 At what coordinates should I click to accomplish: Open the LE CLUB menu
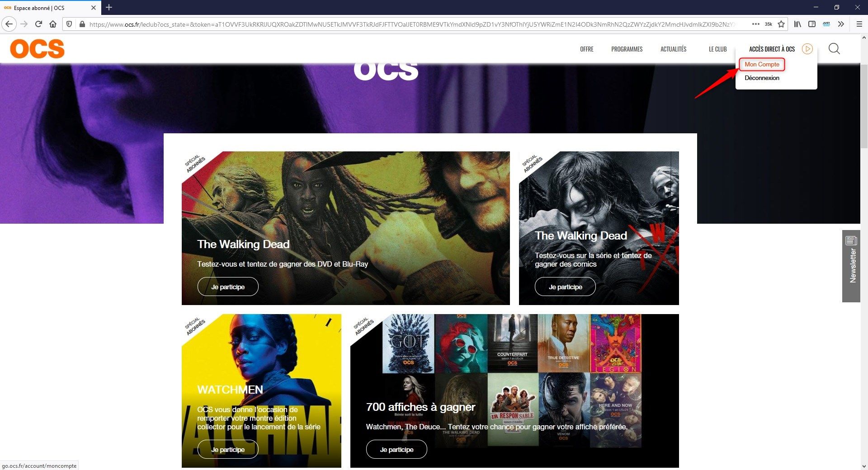(717, 49)
